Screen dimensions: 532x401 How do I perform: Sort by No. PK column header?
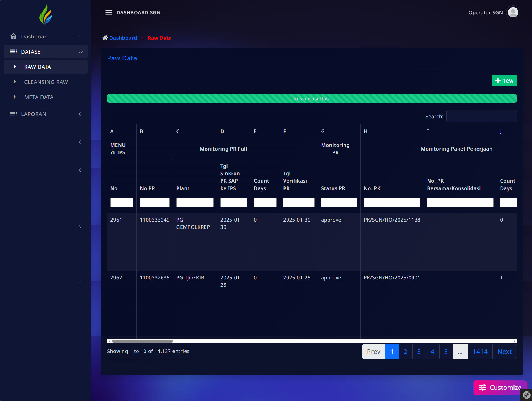pos(372,188)
